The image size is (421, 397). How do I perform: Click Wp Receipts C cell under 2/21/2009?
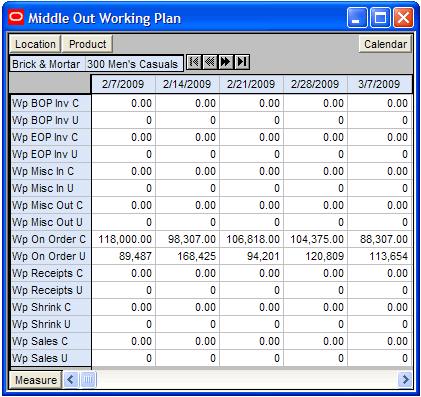click(251, 273)
